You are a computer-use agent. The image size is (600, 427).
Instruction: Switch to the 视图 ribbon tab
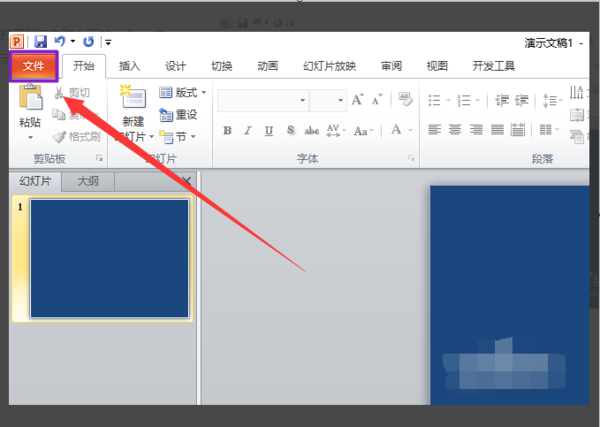pyautogui.click(x=437, y=66)
